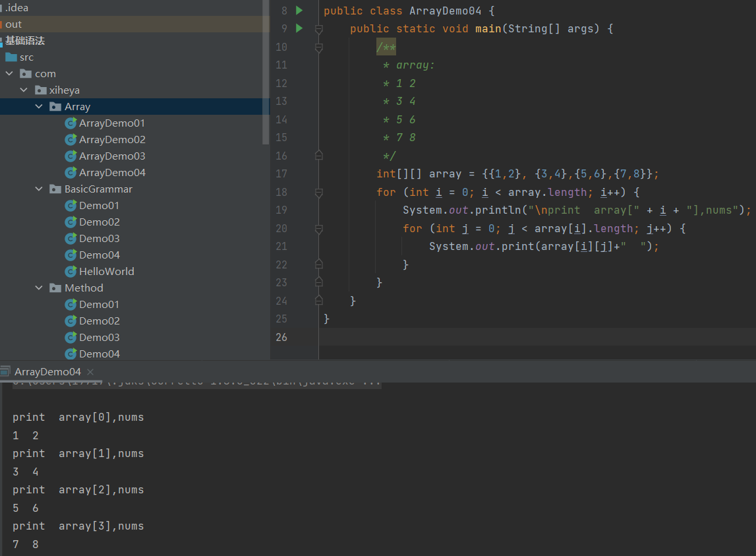Click the Method package folder icon

(x=55, y=288)
